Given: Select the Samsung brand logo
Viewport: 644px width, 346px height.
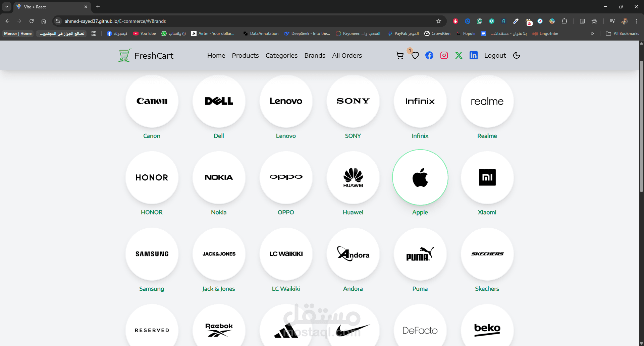Looking at the screenshot, I should (152, 254).
